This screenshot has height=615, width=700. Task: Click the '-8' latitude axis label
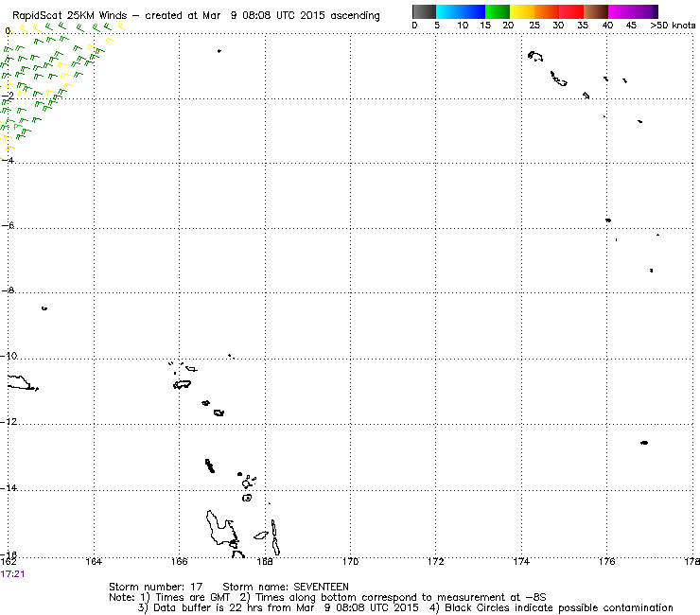tap(8, 290)
